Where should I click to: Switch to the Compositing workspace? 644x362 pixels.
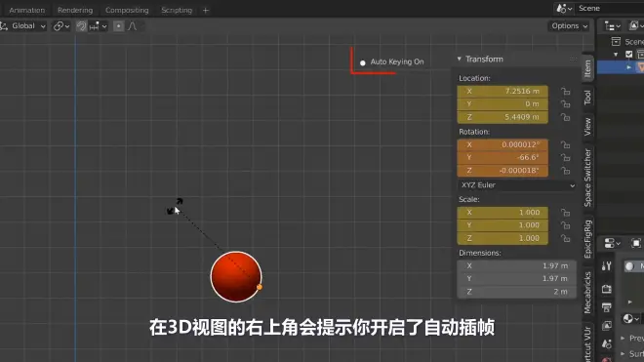coord(127,11)
